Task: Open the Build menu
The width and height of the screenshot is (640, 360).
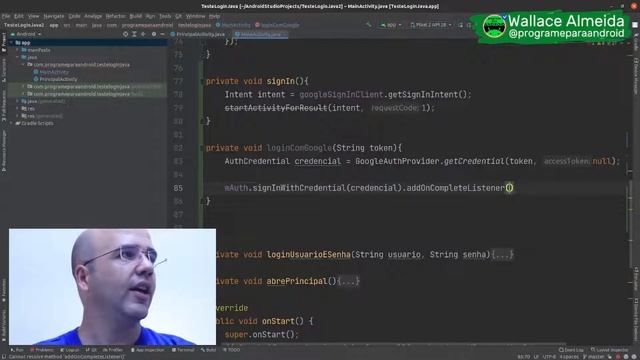Action: point(136,16)
